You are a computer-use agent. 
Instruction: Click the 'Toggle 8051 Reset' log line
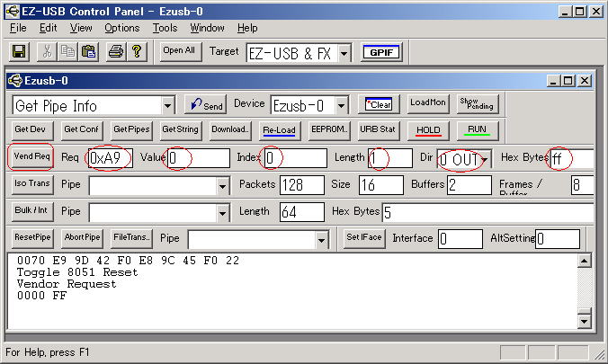pyautogui.click(x=77, y=272)
